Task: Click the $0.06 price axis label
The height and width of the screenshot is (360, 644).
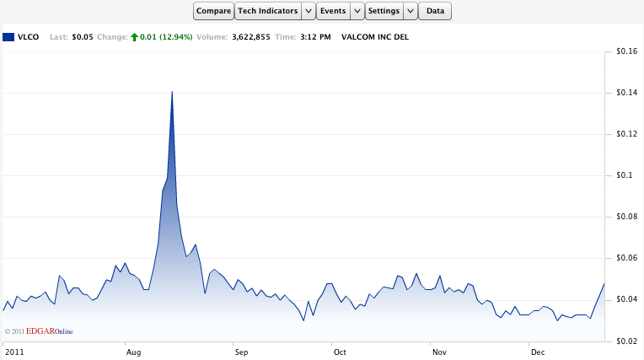Action: click(x=627, y=258)
